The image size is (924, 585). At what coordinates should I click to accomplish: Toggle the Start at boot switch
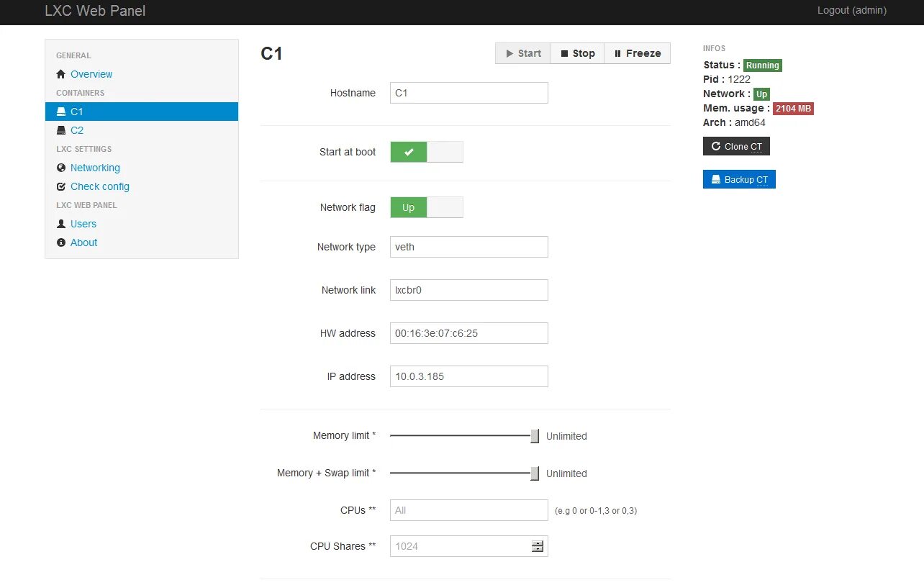(x=427, y=152)
